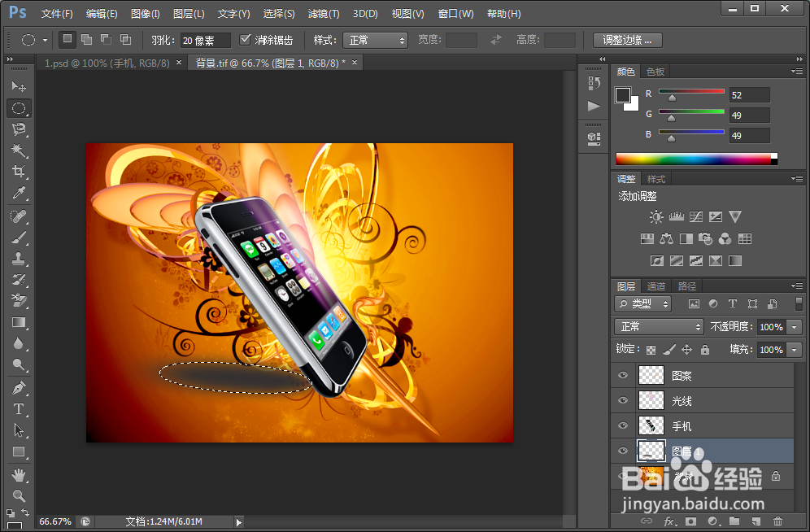
Task: Select the History Brush tool
Action: click(x=19, y=280)
